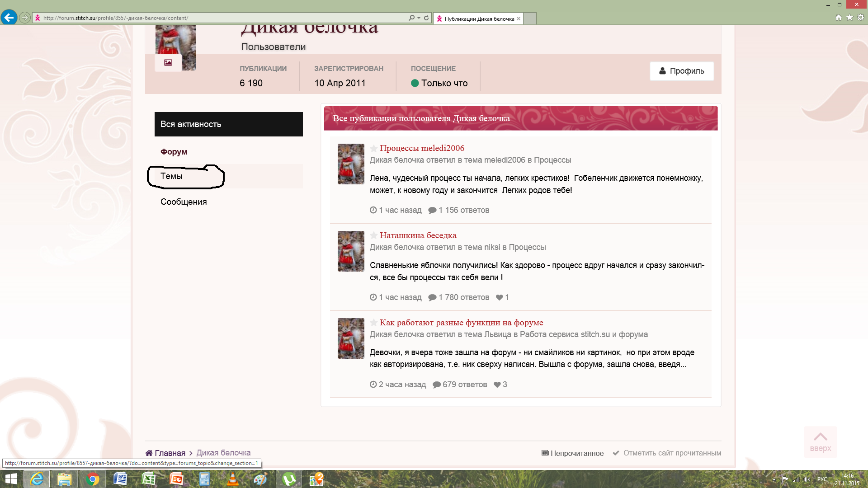Click the вверх scroll-to-top button
Screen dimensions: 868x488
tap(820, 441)
